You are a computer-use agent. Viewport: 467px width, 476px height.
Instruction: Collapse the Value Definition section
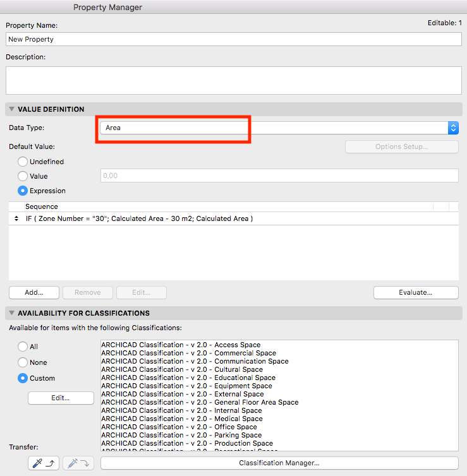(x=11, y=109)
